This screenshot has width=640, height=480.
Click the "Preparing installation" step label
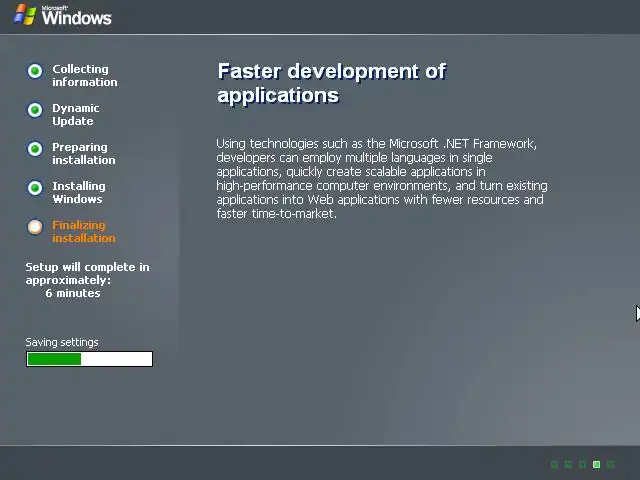[84, 153]
